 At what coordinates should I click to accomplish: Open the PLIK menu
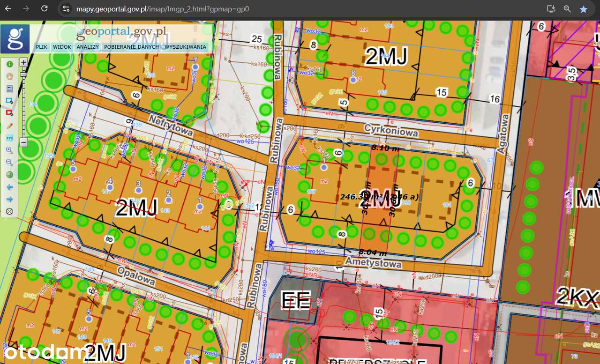[41, 47]
